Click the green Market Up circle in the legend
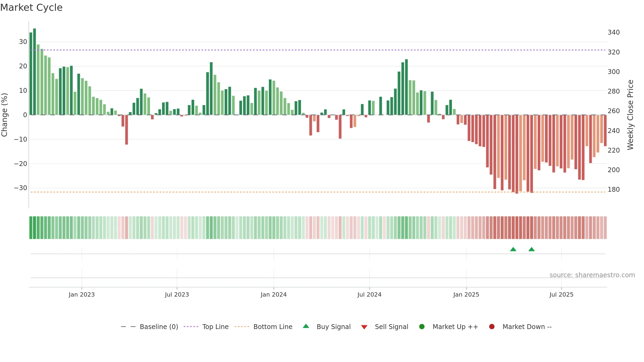 (x=422, y=327)
